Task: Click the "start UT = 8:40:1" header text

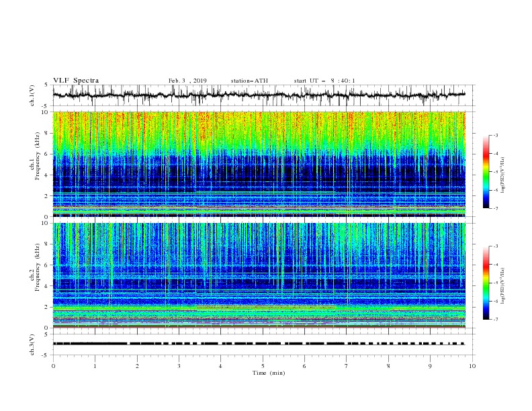Action: point(324,81)
